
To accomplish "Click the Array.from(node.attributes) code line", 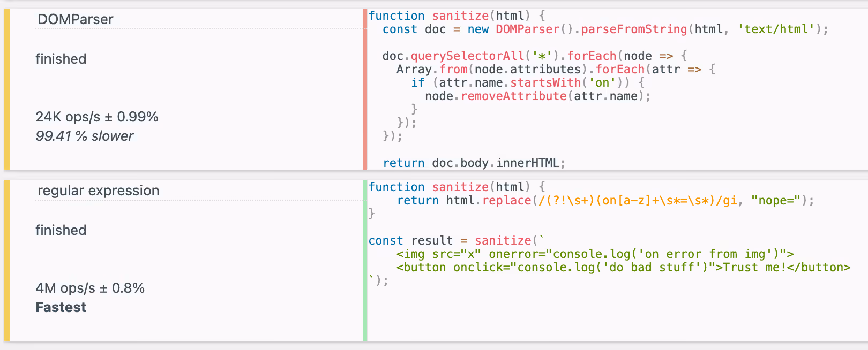I will 556,70.
